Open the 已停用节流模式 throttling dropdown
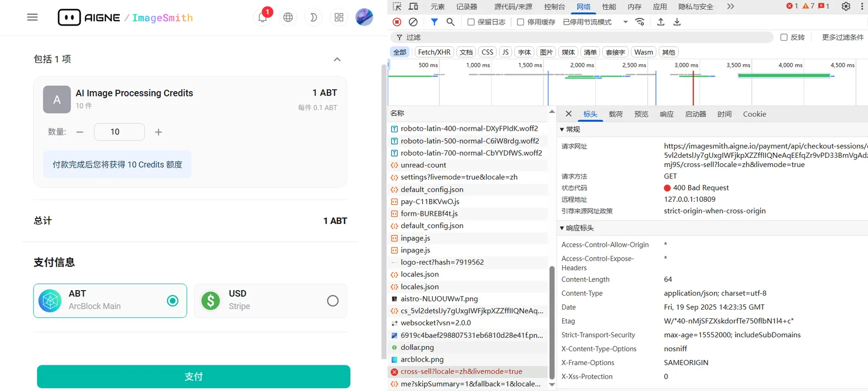Viewport: 868px width, 391px height. (x=596, y=22)
